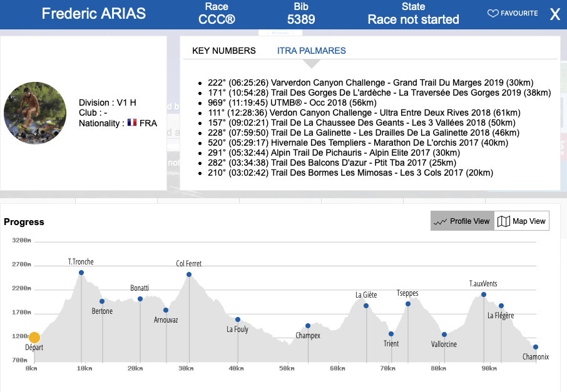
Task: Switch to the KEY NUMBERS tab
Action: pos(223,51)
